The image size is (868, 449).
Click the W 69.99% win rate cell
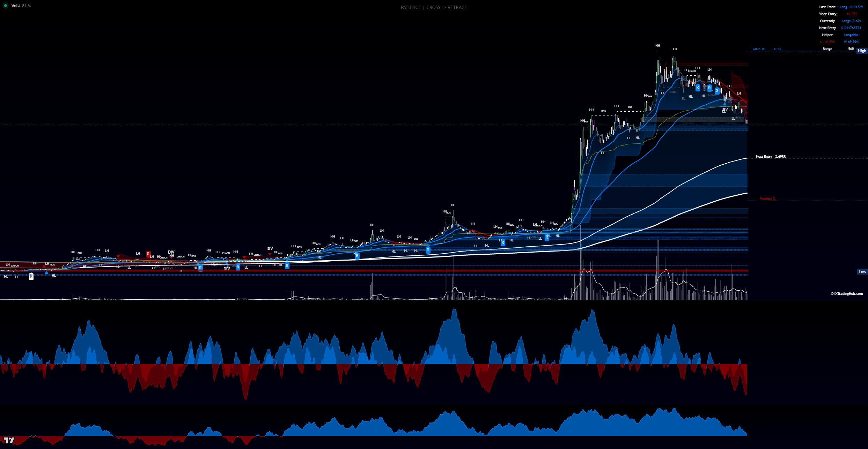[x=851, y=42]
